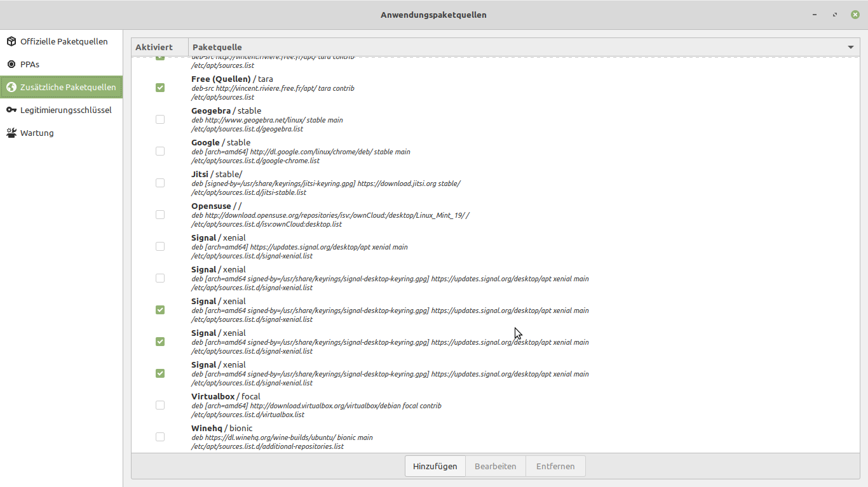Click the /etc/apt/sources.list.d/virtualbox.list path
This screenshot has height=487, width=868.
[x=248, y=415]
